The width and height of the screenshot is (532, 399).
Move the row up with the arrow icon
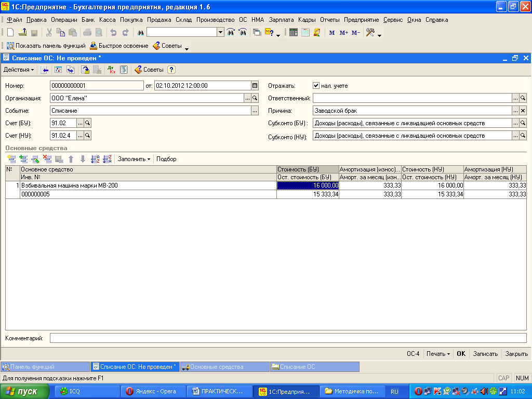point(71,159)
